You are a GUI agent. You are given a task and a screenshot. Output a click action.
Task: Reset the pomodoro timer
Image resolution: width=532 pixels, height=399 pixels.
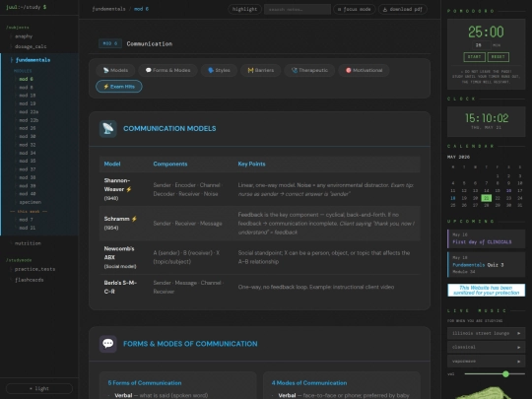[x=499, y=57]
